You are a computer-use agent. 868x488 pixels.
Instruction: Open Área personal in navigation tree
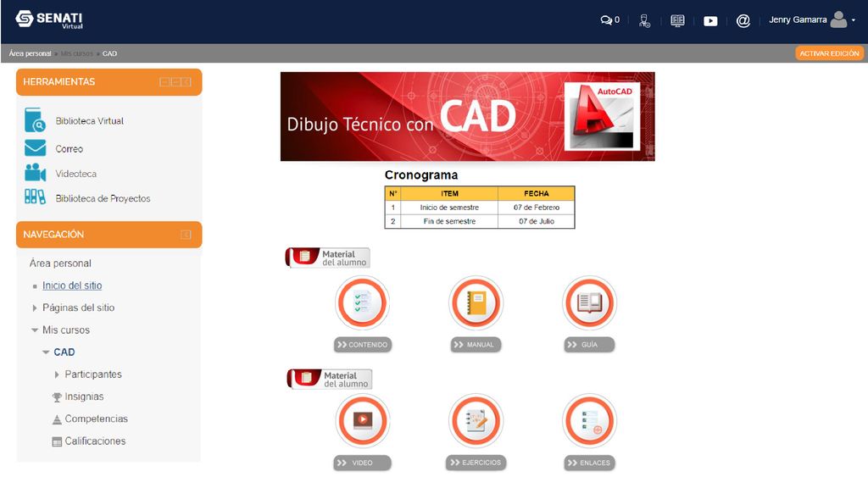pos(60,263)
